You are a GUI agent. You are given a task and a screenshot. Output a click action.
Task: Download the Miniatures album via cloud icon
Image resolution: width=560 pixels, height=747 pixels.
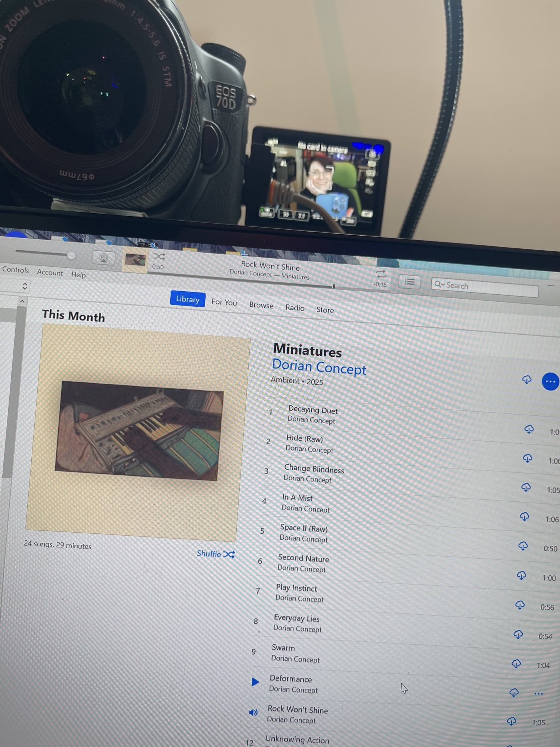pos(526,380)
